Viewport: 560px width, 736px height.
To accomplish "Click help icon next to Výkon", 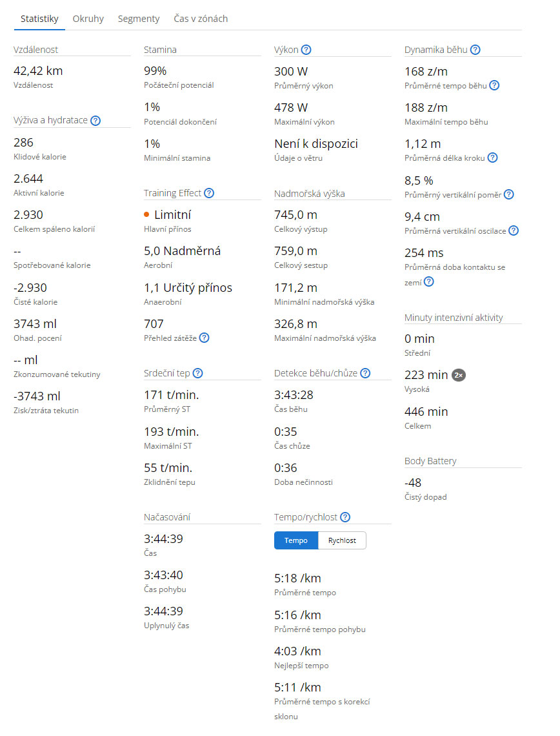I will pyautogui.click(x=306, y=50).
